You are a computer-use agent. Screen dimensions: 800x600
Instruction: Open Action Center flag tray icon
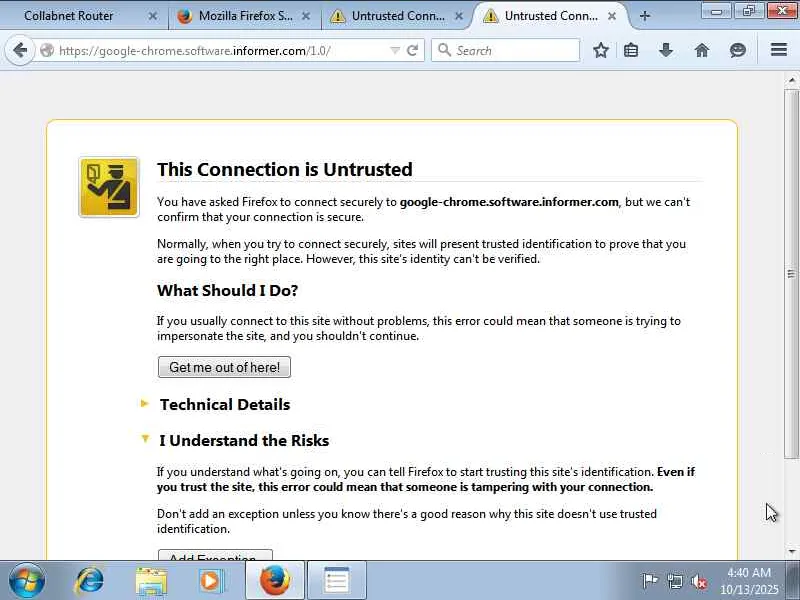[649, 581]
